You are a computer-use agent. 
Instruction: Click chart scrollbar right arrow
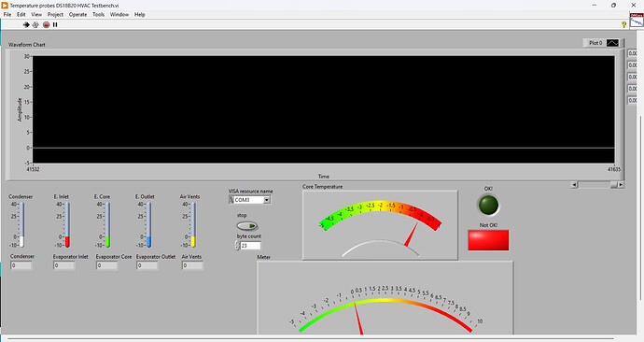(621, 185)
